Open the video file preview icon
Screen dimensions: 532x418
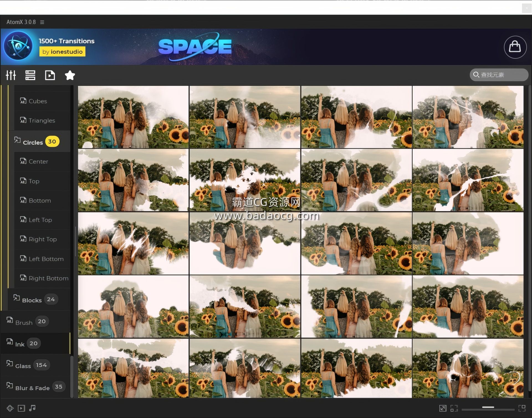coord(50,75)
